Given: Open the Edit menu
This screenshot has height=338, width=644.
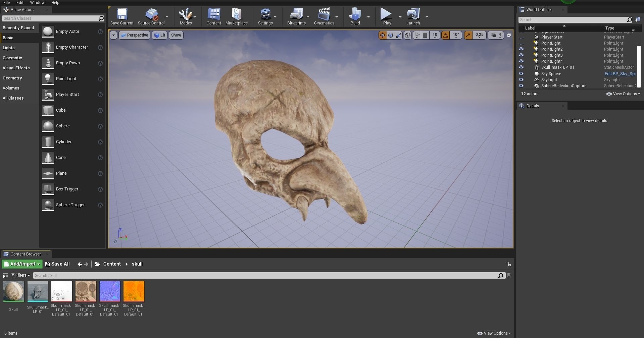Looking at the screenshot, I should pyautogui.click(x=20, y=2).
